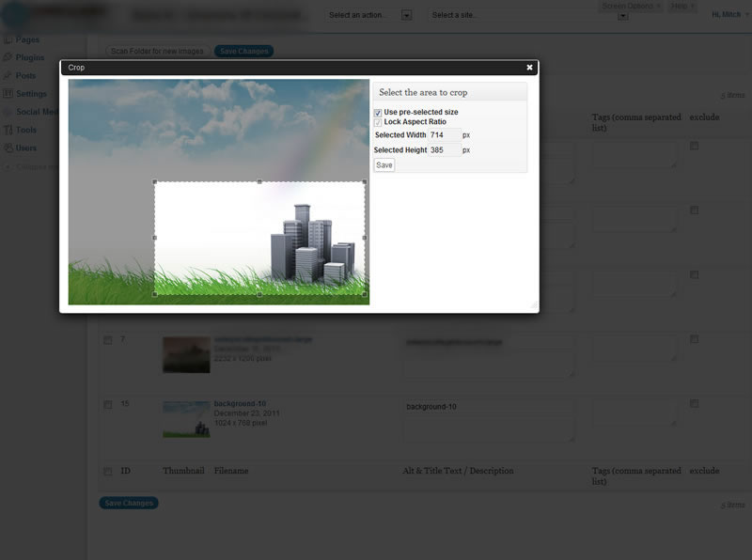This screenshot has height=560, width=752.
Task: Open the Tools menu icon
Action: pyautogui.click(x=8, y=130)
